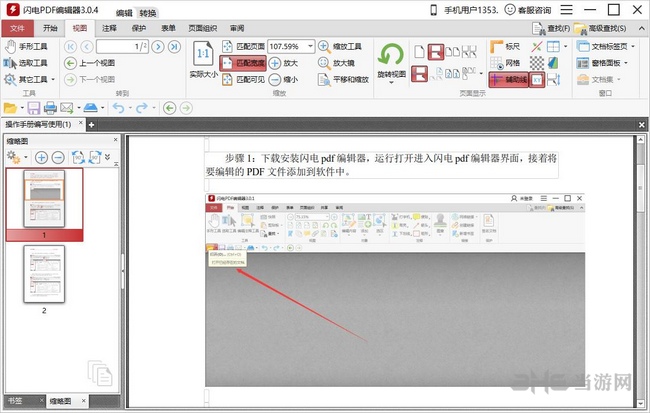Close the 缩略图 thumbnails panel
The width and height of the screenshot is (650, 413).
click(116, 140)
